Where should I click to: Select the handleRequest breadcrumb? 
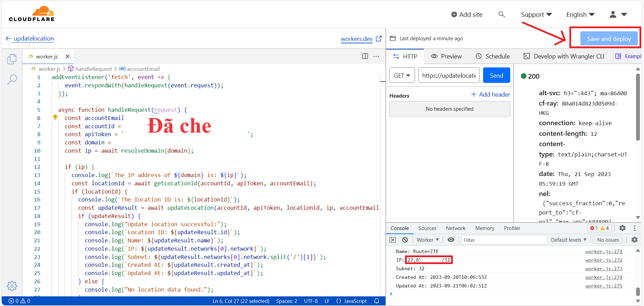(90, 69)
